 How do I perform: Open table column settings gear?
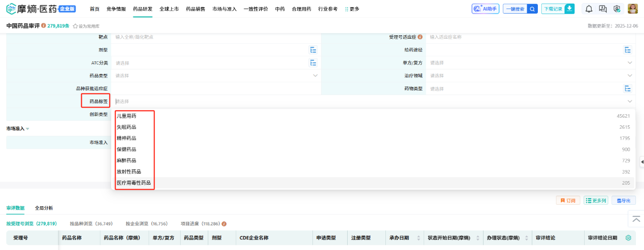[x=628, y=238]
